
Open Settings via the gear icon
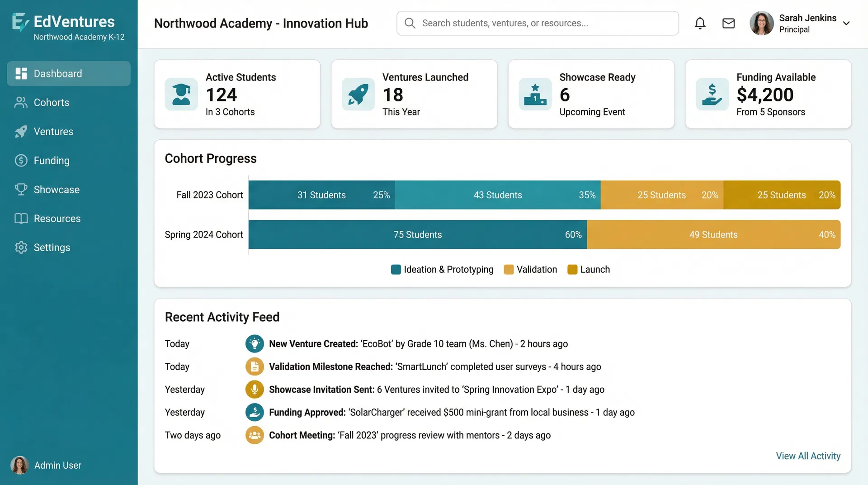pos(21,247)
